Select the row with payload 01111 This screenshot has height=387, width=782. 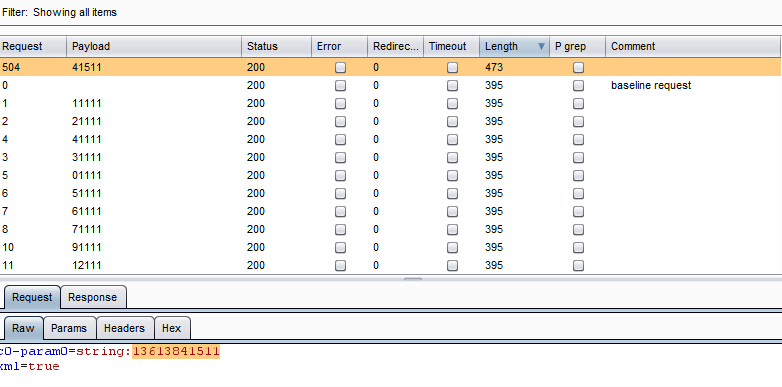(390, 175)
